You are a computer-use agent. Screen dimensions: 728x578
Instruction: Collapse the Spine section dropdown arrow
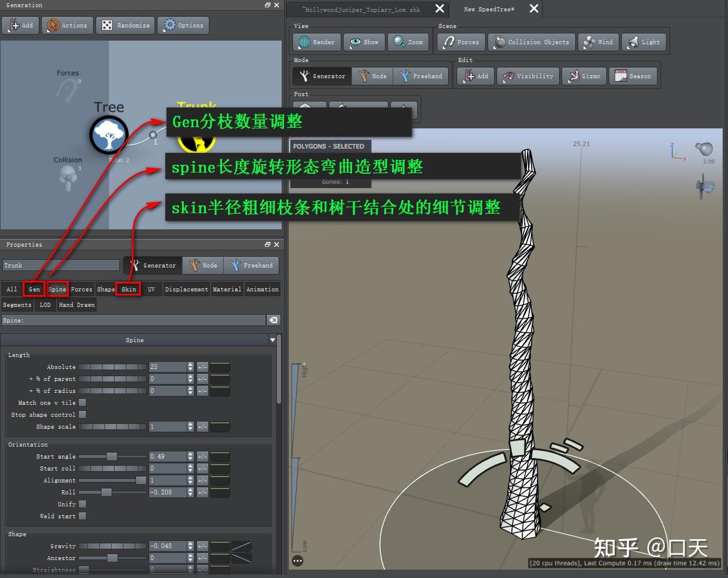coord(273,340)
